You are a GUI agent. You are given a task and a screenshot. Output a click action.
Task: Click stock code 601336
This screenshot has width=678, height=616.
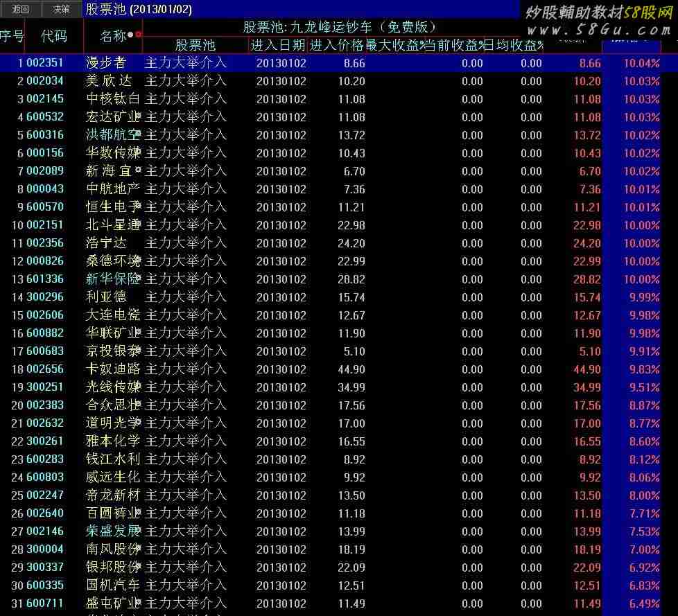(45, 279)
